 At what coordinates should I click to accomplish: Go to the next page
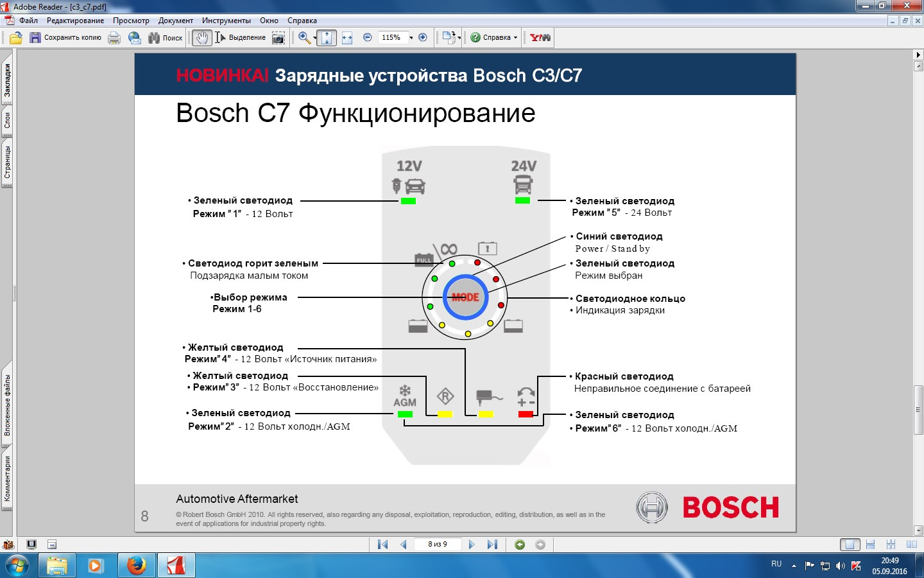[472, 545]
